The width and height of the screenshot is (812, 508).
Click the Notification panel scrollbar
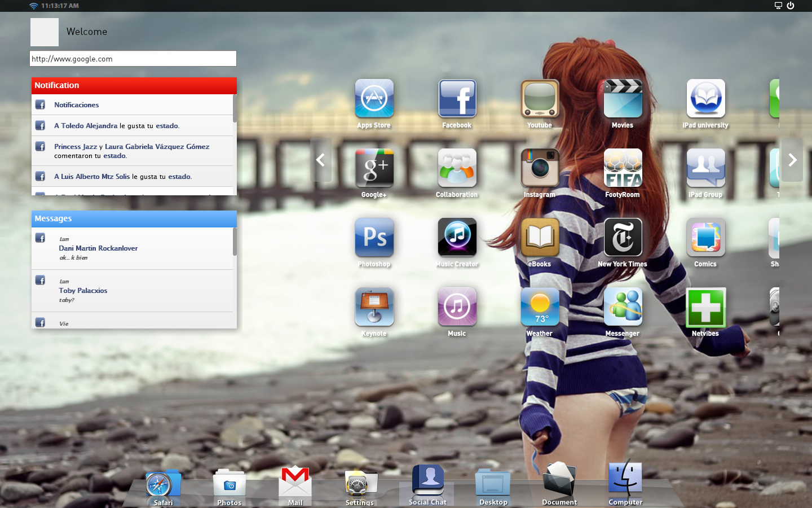[x=235, y=108]
